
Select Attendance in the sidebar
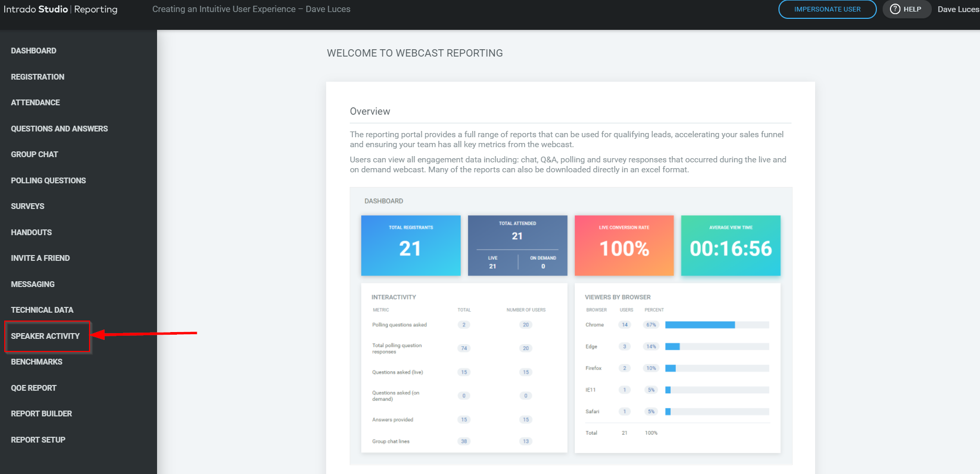point(36,103)
